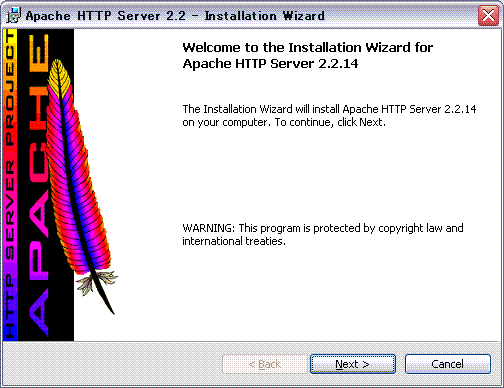The width and height of the screenshot is (504, 388).
Task: Close the Installation Wizard window
Action: pos(488,15)
